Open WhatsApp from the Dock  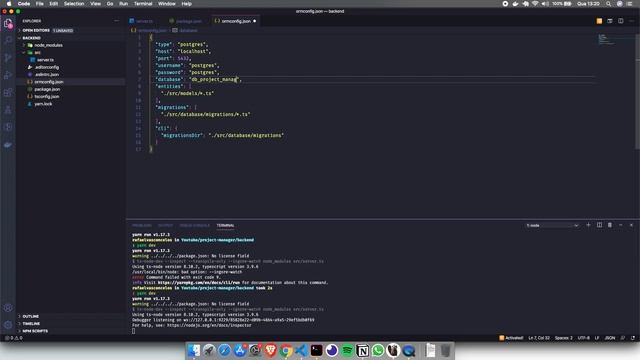point(378,350)
